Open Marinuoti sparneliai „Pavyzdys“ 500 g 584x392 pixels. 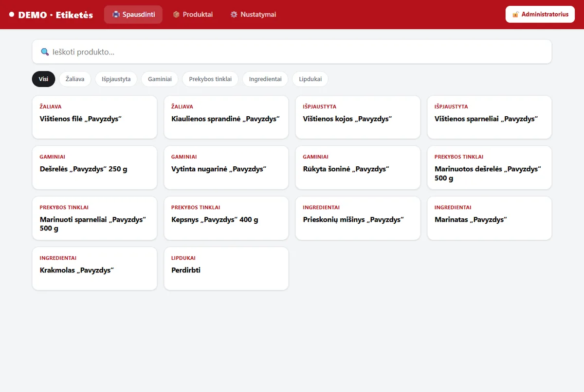click(x=95, y=218)
